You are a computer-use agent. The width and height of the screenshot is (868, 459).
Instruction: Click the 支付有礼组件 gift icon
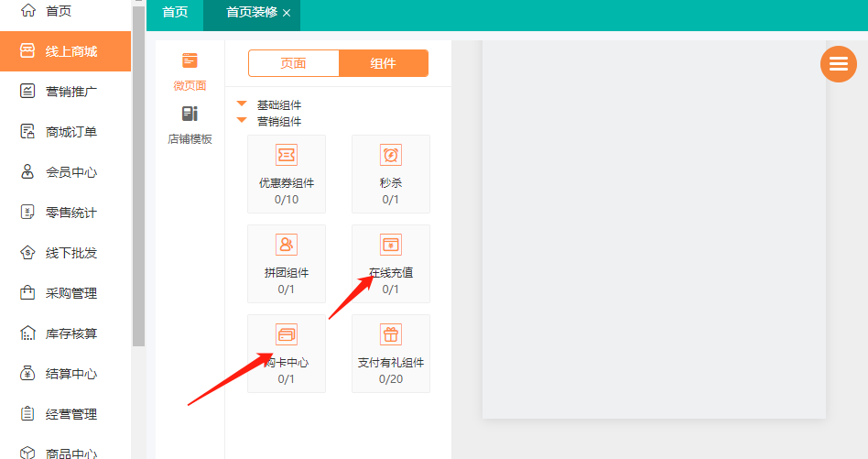coord(391,334)
